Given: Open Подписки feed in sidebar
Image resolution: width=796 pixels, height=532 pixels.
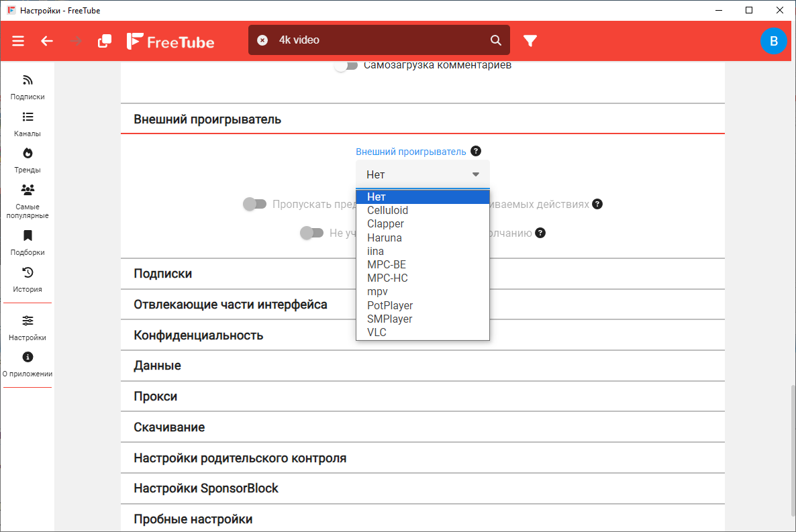Looking at the screenshot, I should [x=28, y=87].
